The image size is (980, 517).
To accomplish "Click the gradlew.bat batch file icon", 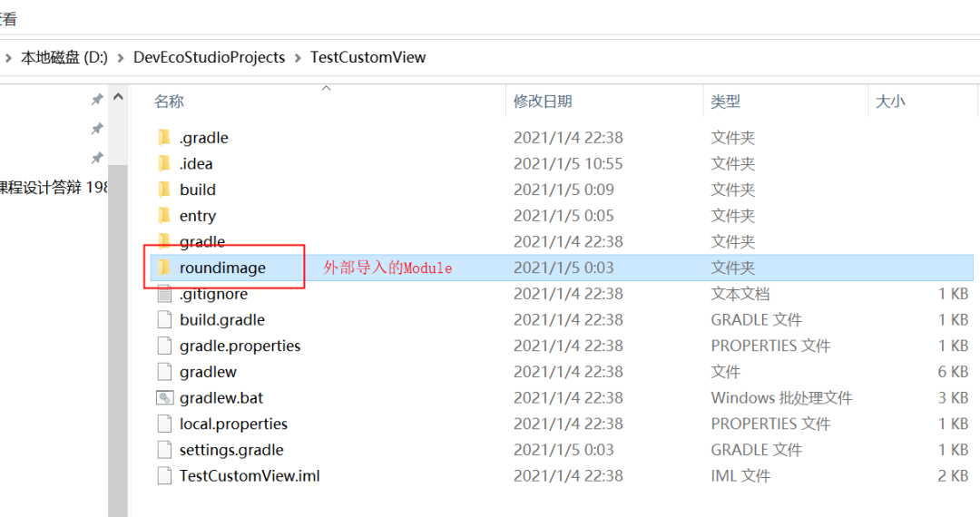I will click(x=164, y=398).
